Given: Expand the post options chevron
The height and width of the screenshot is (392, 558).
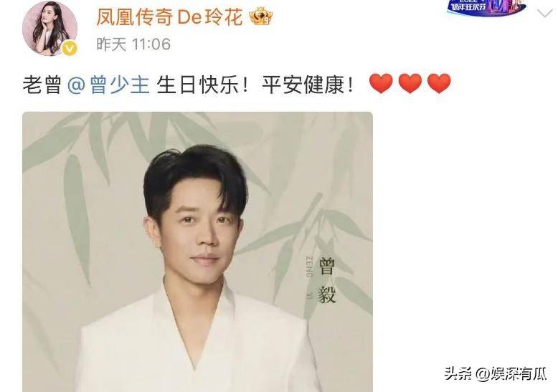Looking at the screenshot, I should pos(544,14).
